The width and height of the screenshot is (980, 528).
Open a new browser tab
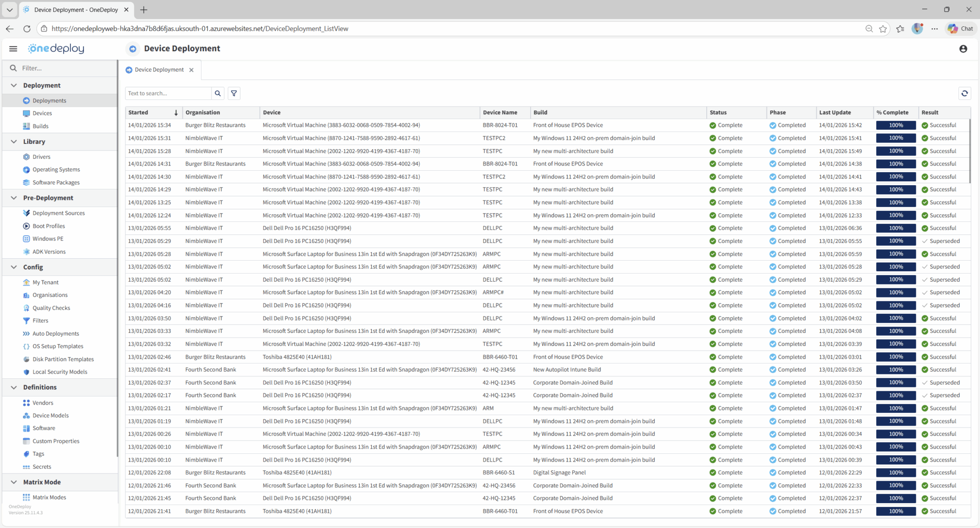(144, 10)
